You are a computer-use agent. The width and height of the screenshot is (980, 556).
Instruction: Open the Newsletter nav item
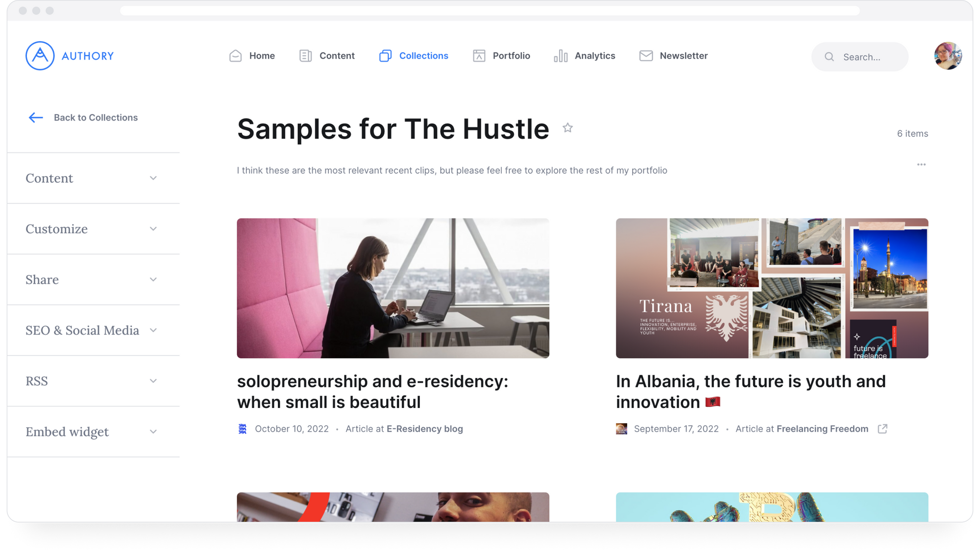(673, 56)
